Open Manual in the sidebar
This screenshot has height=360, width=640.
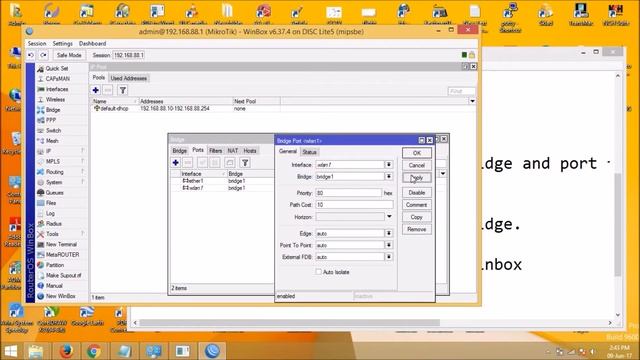point(54,286)
